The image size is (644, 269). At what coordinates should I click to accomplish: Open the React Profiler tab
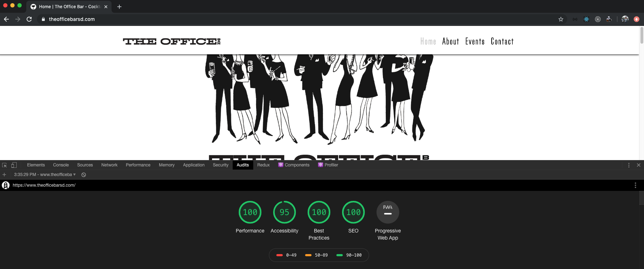[x=328, y=165]
